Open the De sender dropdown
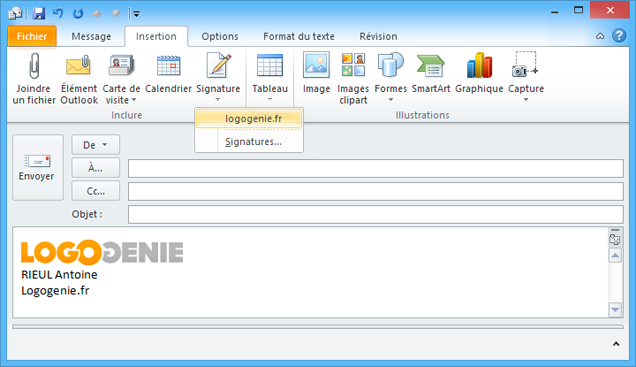636x367 pixels. coord(96,145)
